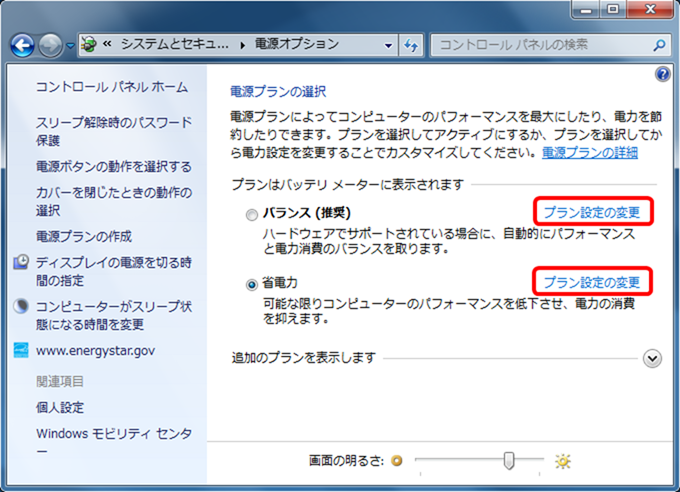Open 個人設定 related item
The height and width of the screenshot is (492, 680).
(60, 407)
